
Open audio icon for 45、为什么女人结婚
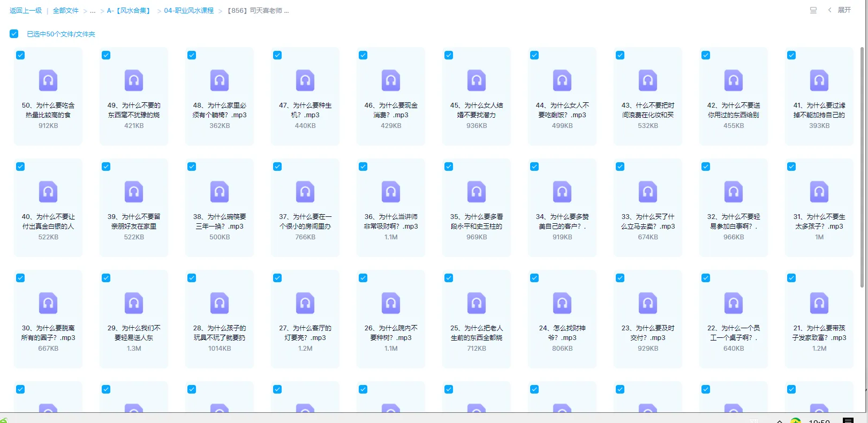click(477, 80)
